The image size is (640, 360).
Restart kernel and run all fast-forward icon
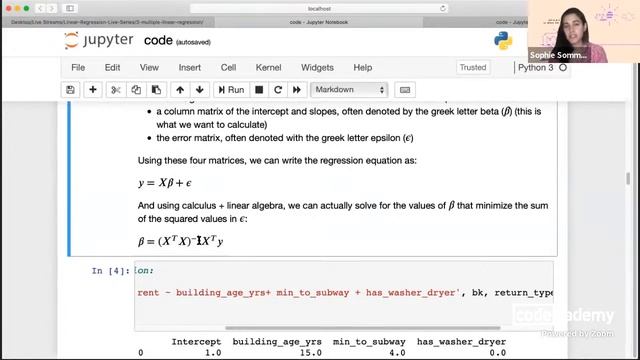click(x=297, y=90)
